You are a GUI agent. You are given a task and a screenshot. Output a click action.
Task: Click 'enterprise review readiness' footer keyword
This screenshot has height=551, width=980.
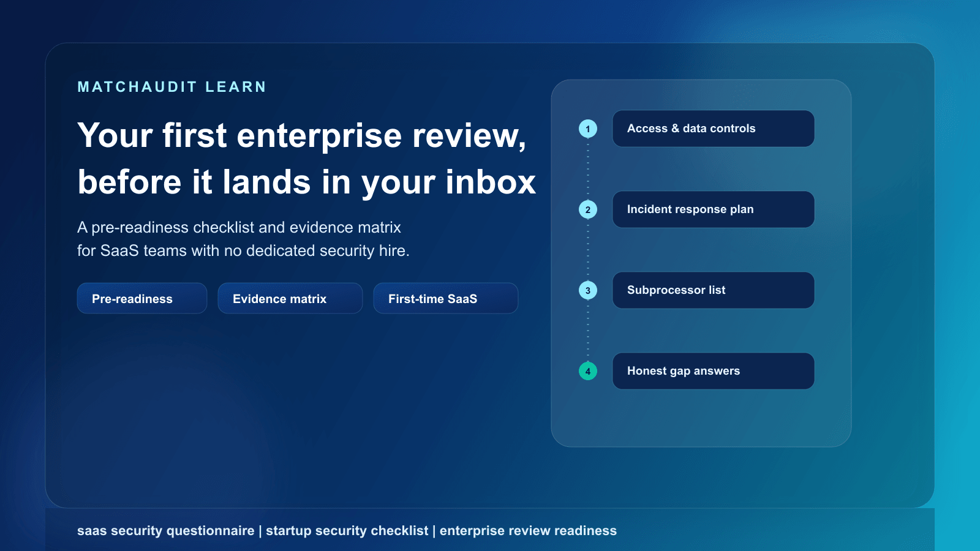coord(528,531)
